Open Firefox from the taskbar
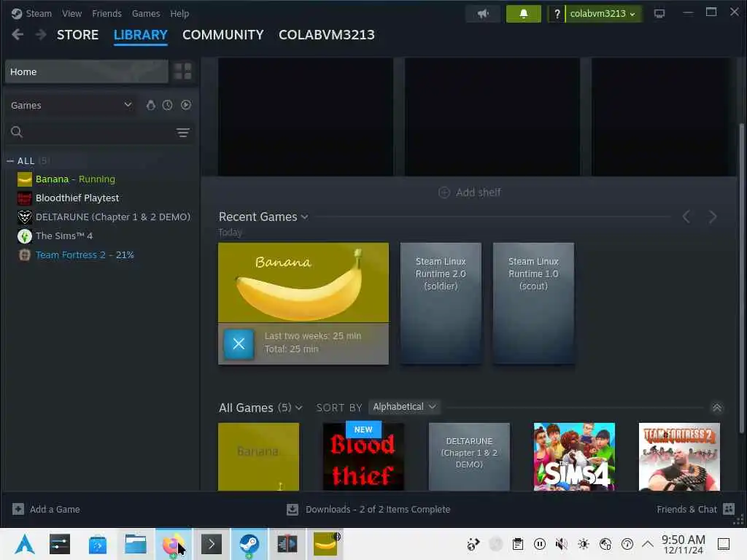747x560 pixels. [174, 544]
